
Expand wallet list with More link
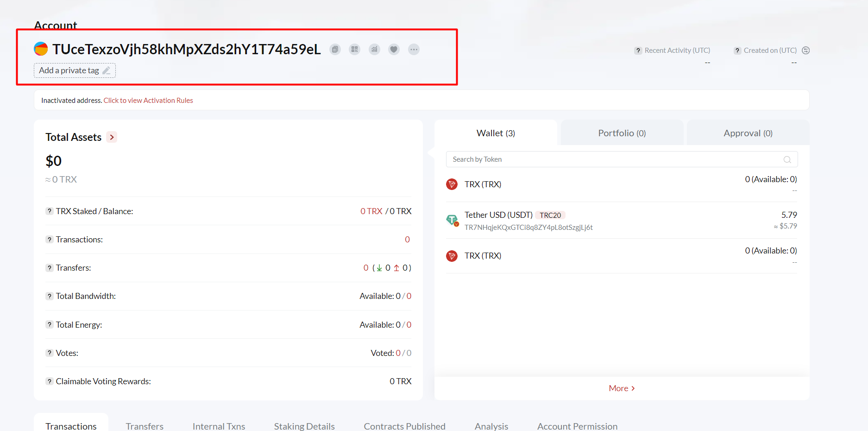point(622,388)
